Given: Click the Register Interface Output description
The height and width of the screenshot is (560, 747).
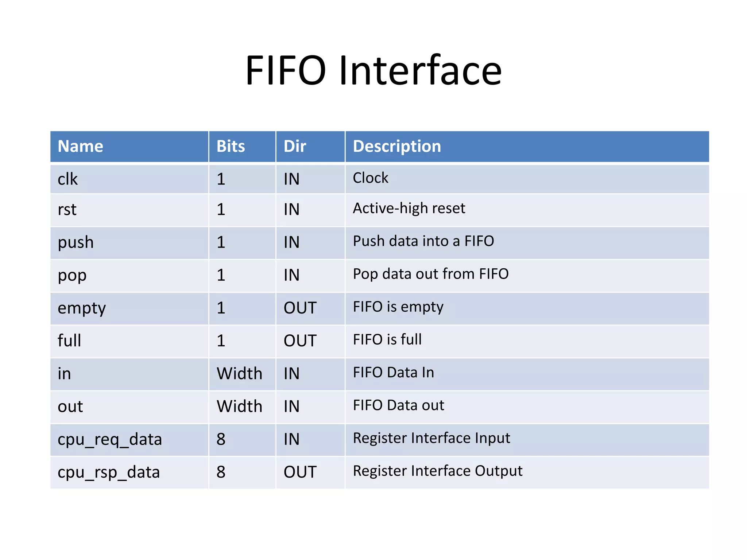Looking at the screenshot, I should (438, 471).
